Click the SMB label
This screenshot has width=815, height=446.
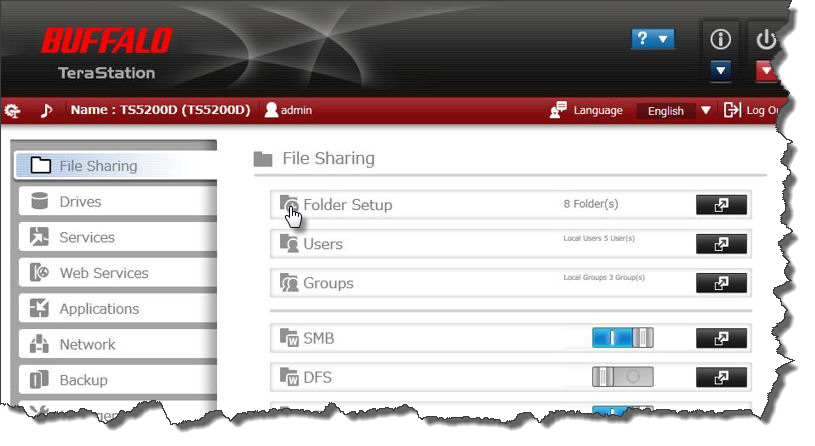(319, 338)
